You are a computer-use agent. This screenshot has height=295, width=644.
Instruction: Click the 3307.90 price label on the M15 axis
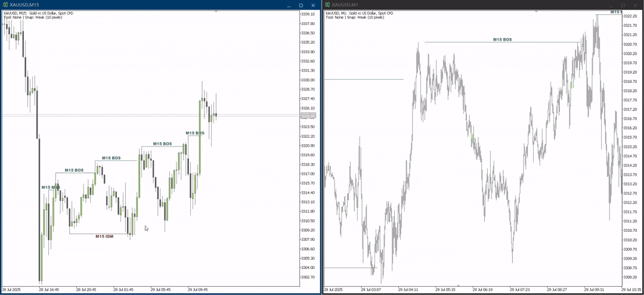[x=308, y=240]
